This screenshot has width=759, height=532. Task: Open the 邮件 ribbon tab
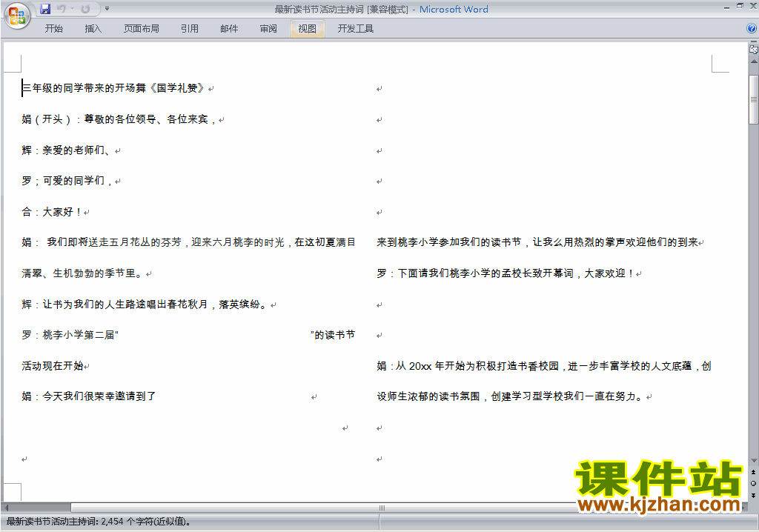(229, 29)
